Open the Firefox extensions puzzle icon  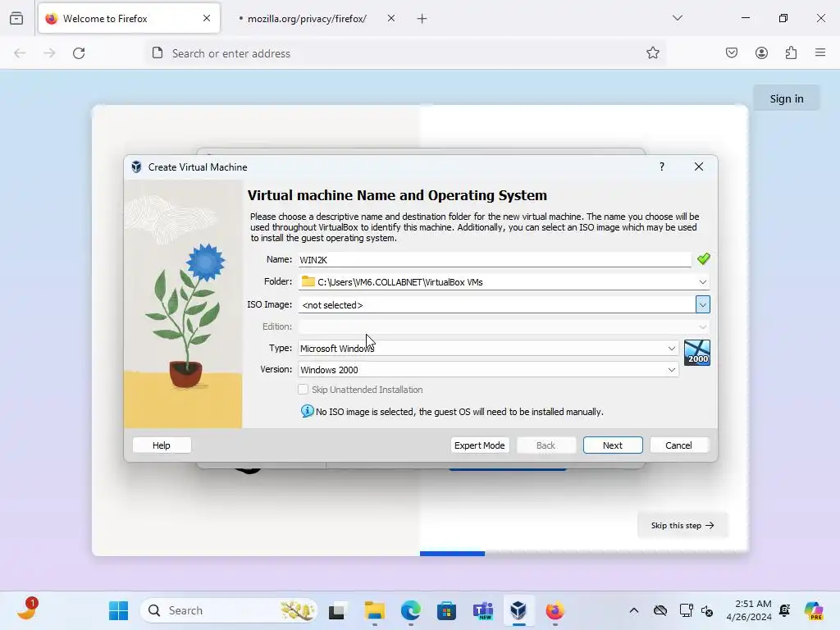791,52
